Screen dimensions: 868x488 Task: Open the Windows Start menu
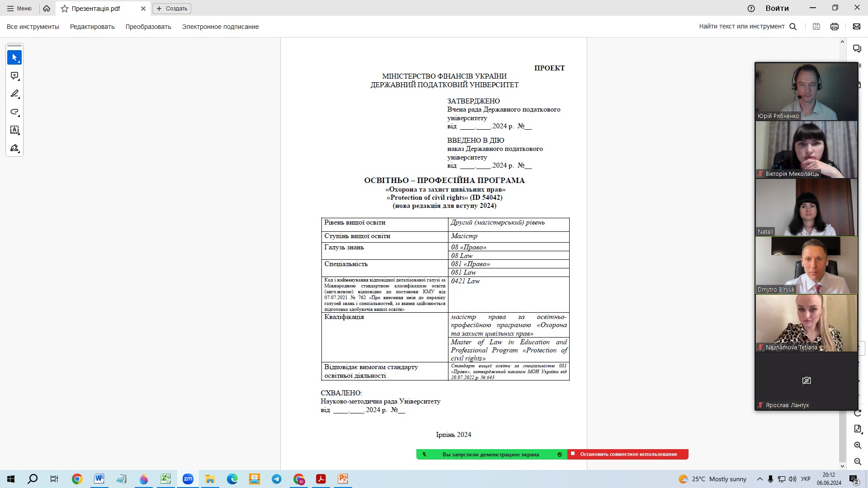11,479
